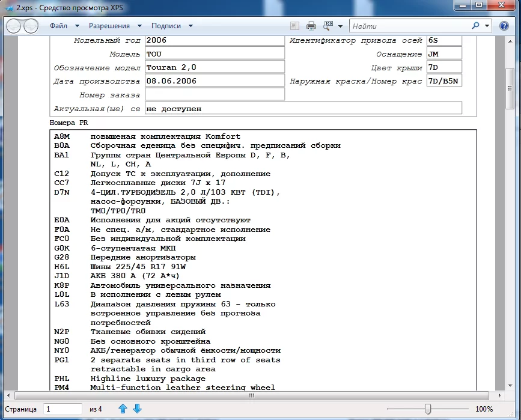The height and width of the screenshot is (420, 521).
Task: Toggle the document outline panel icon
Action: 294,26
